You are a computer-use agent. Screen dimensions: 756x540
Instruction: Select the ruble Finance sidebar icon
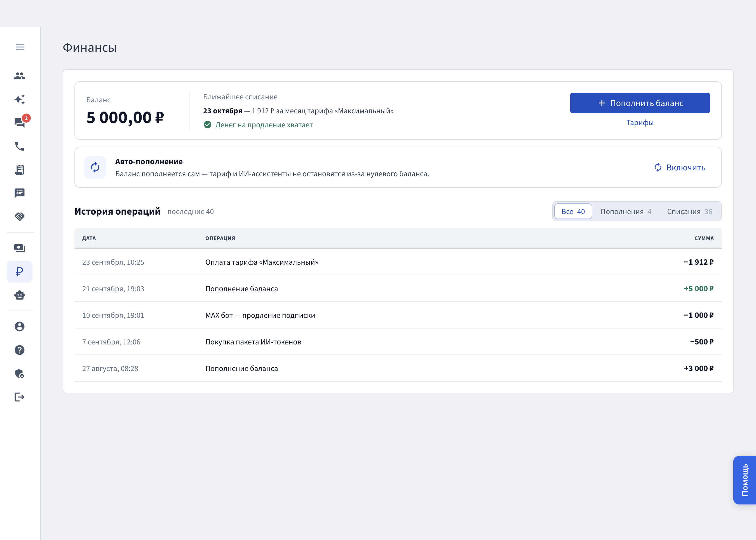[20, 272]
